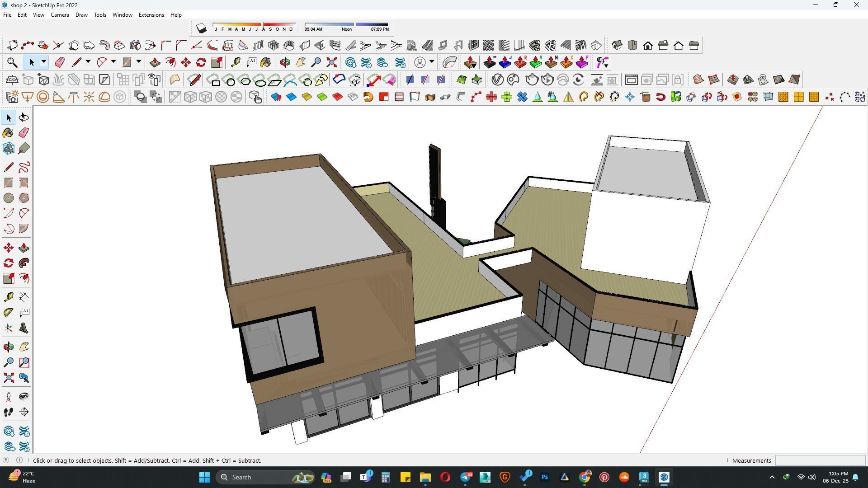Click the Zoom Extents tool in top toolbar

pyautogui.click(x=331, y=62)
